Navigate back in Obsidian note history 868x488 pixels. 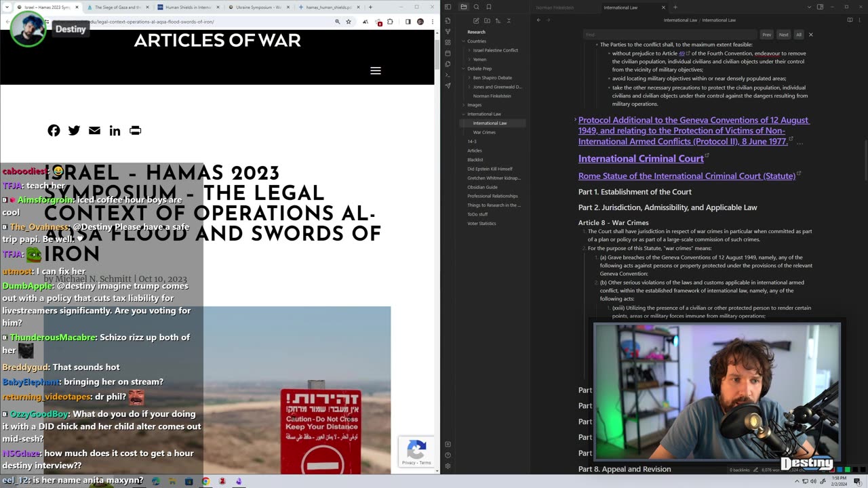[538, 20]
